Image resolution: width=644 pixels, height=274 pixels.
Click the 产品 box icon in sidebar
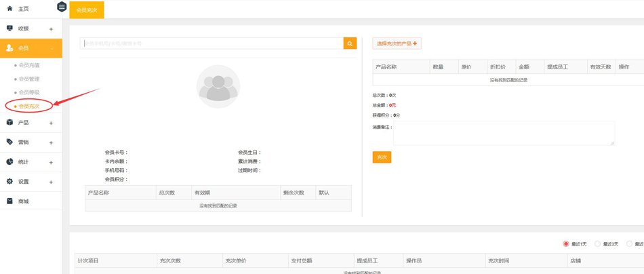pyautogui.click(x=9, y=123)
